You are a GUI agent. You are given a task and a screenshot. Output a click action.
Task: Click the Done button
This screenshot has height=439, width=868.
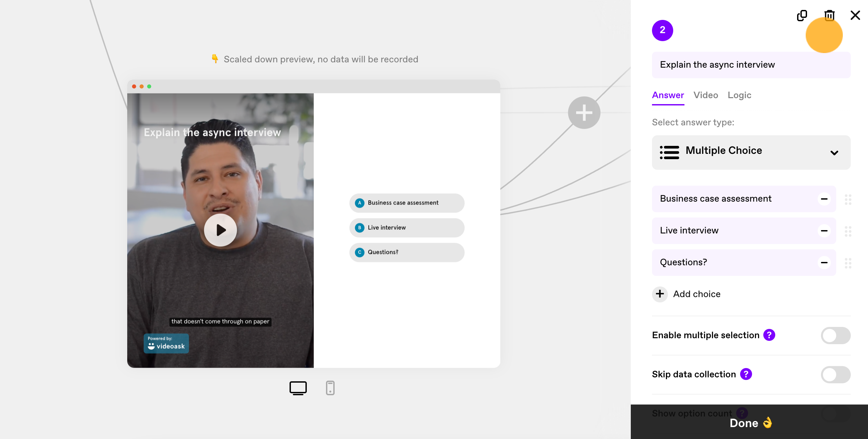tap(749, 422)
